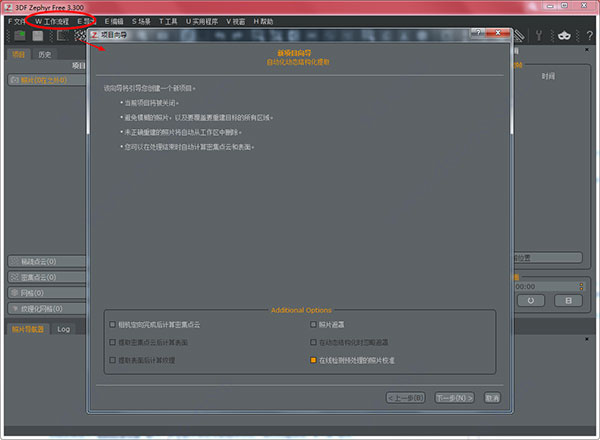Open F 文件 menu
This screenshot has width=600, height=440.
16,21
